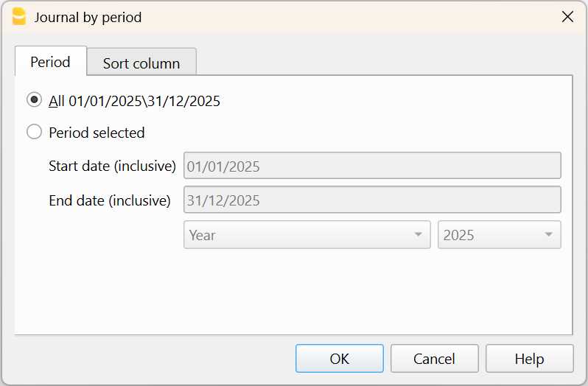
Task: Click the All 01/01/2025\31/12/2025 option label
Action: click(135, 101)
